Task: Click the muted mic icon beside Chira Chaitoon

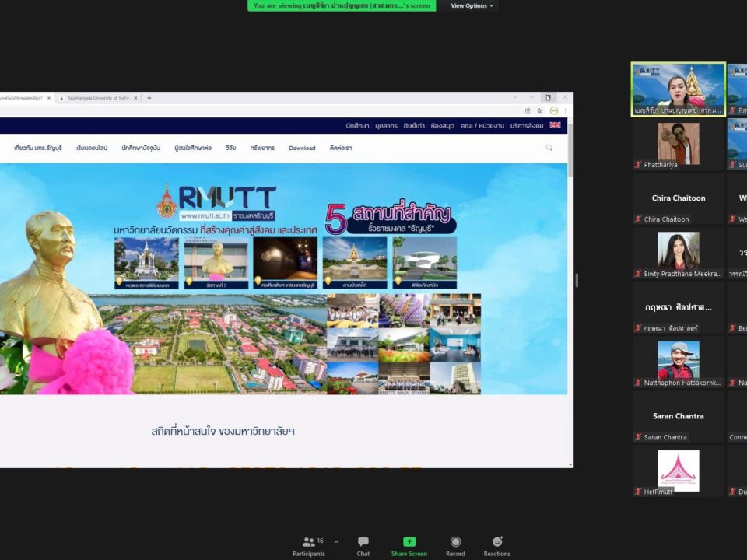Action: click(x=638, y=219)
